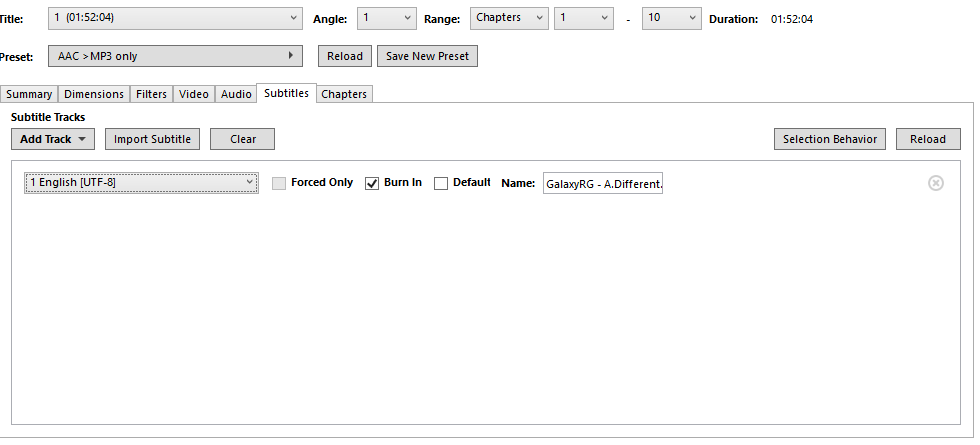The image size is (980, 445).
Task: Click Reload next to the preset
Action: [x=345, y=56]
